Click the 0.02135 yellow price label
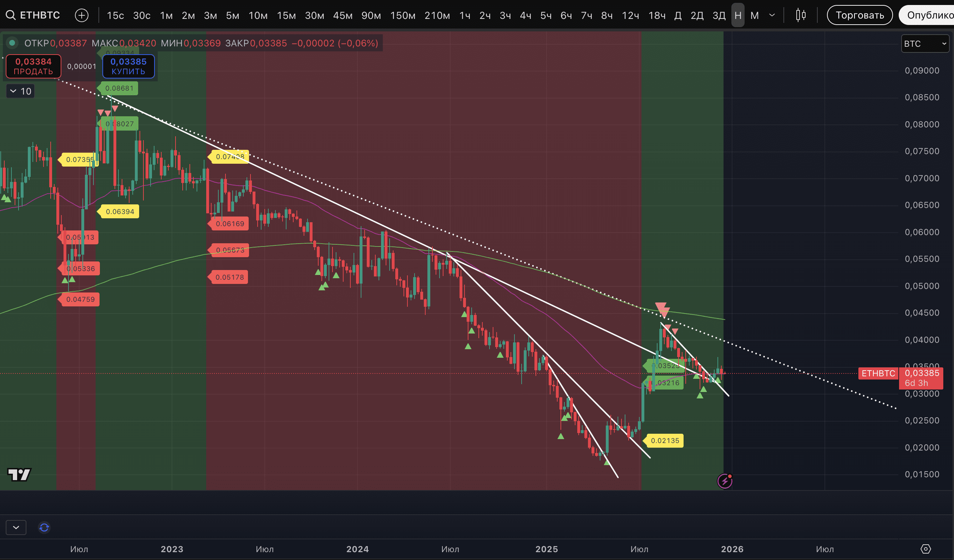 click(x=665, y=441)
